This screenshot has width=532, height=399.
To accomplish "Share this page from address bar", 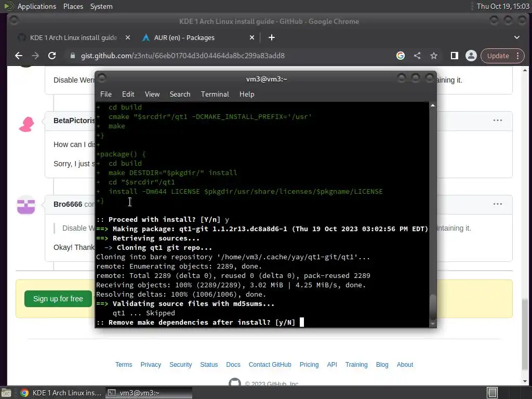I will (x=417, y=56).
